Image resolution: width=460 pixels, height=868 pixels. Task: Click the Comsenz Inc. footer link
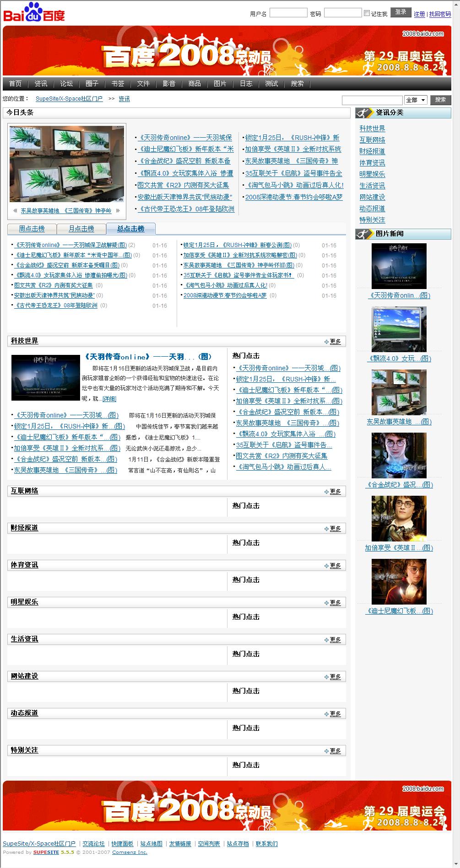point(130,852)
